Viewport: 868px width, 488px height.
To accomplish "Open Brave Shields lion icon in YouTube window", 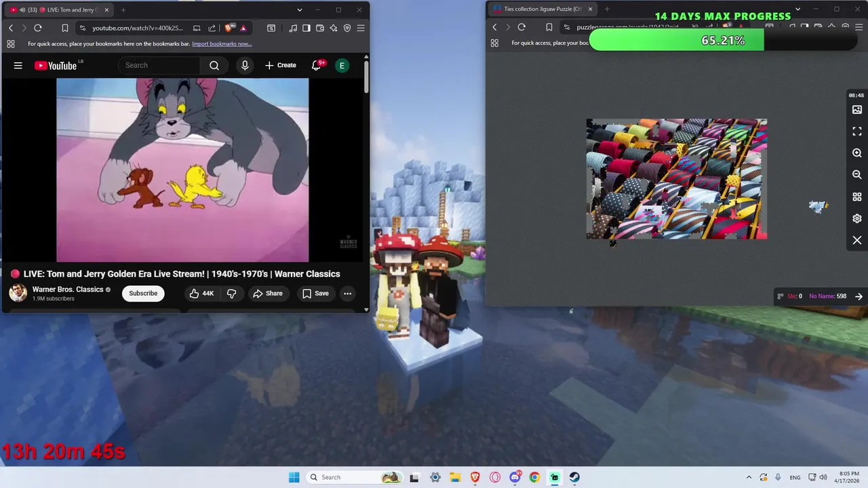I will 229,28.
